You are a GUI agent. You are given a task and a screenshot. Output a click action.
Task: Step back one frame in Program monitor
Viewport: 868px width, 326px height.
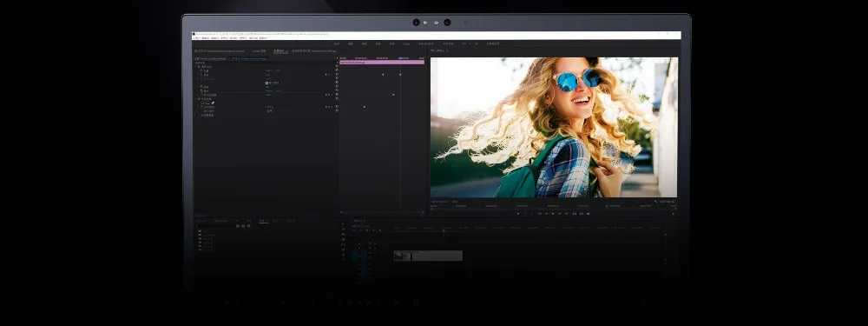point(546,214)
